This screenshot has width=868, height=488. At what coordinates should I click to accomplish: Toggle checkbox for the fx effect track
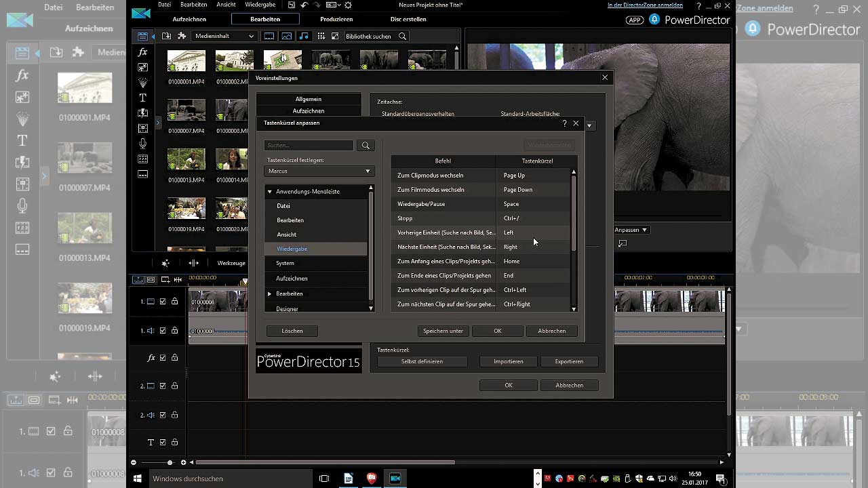[163, 358]
